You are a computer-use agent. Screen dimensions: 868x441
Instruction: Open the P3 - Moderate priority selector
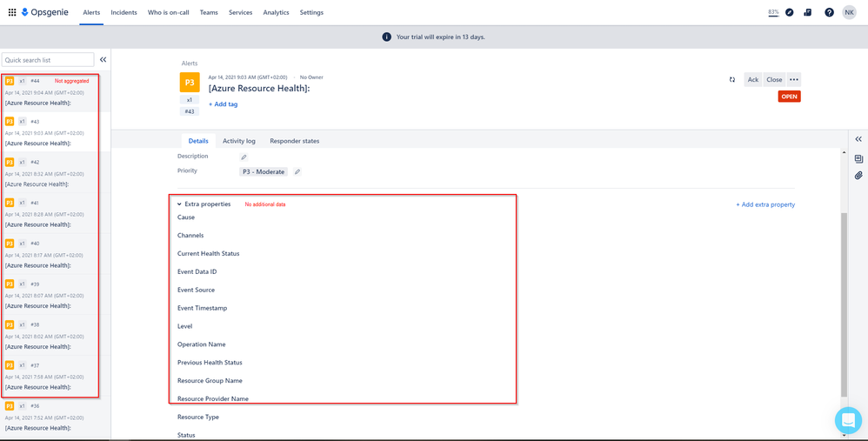coord(264,172)
